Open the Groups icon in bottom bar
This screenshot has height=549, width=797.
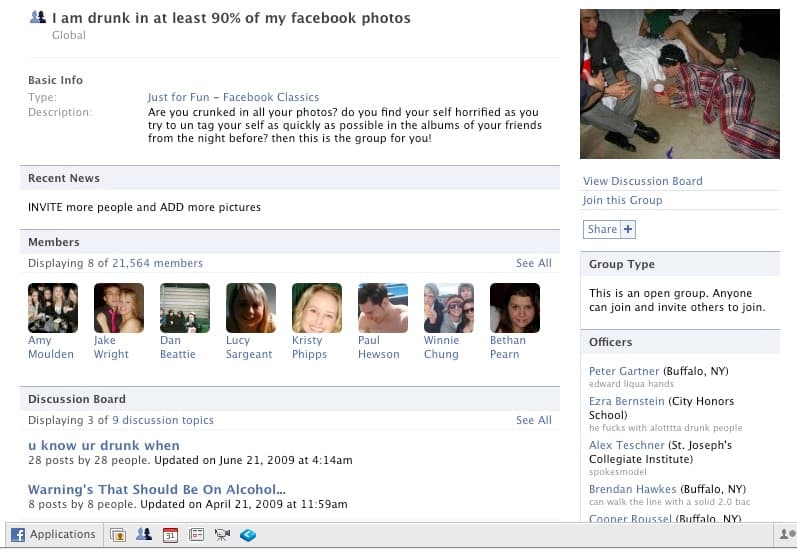[x=144, y=534]
